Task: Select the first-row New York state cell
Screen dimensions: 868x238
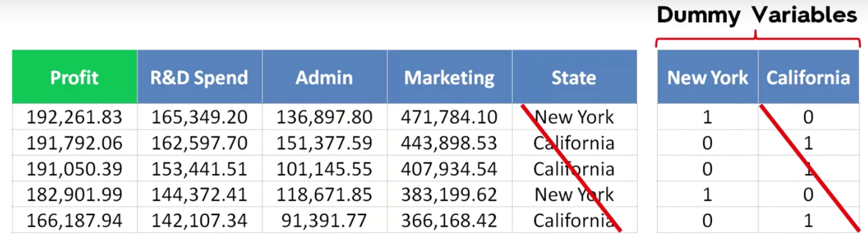Action: click(574, 117)
